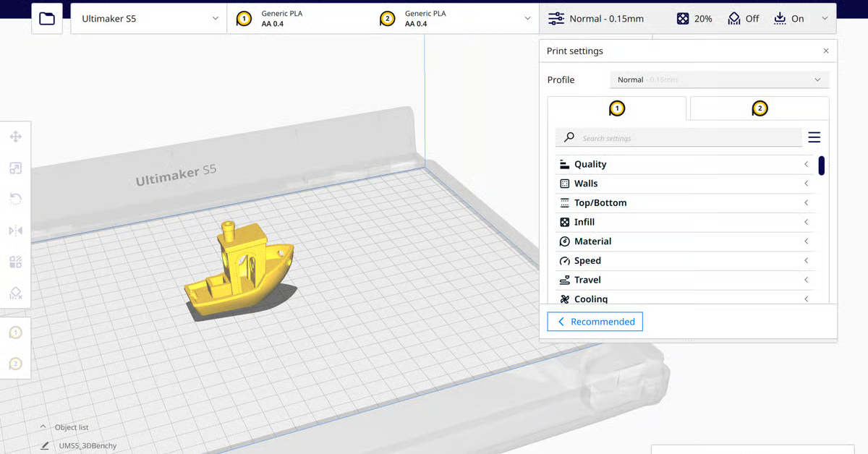Open the Ultimaker S5 printer dropdown
Screen dimensions: 868x454
click(148, 18)
